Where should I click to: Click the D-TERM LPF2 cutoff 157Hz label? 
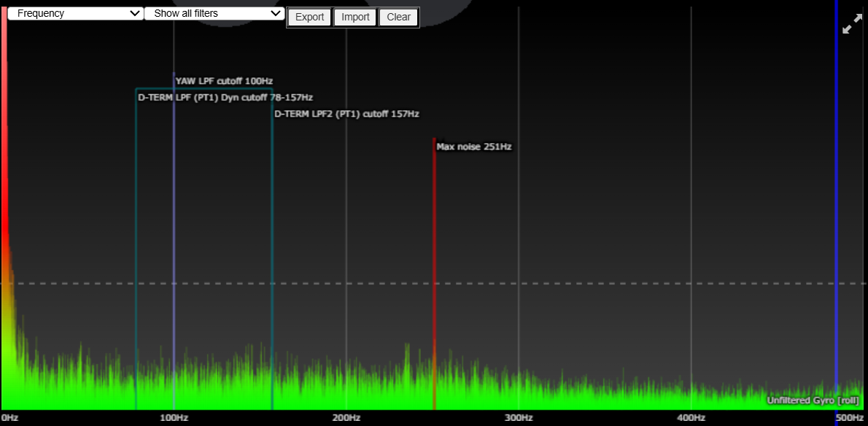346,114
